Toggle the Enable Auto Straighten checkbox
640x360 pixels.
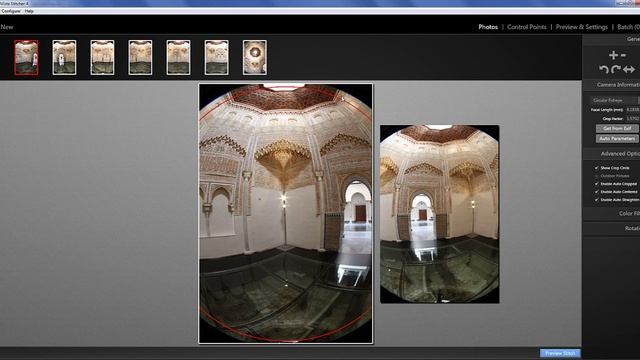[x=597, y=200]
